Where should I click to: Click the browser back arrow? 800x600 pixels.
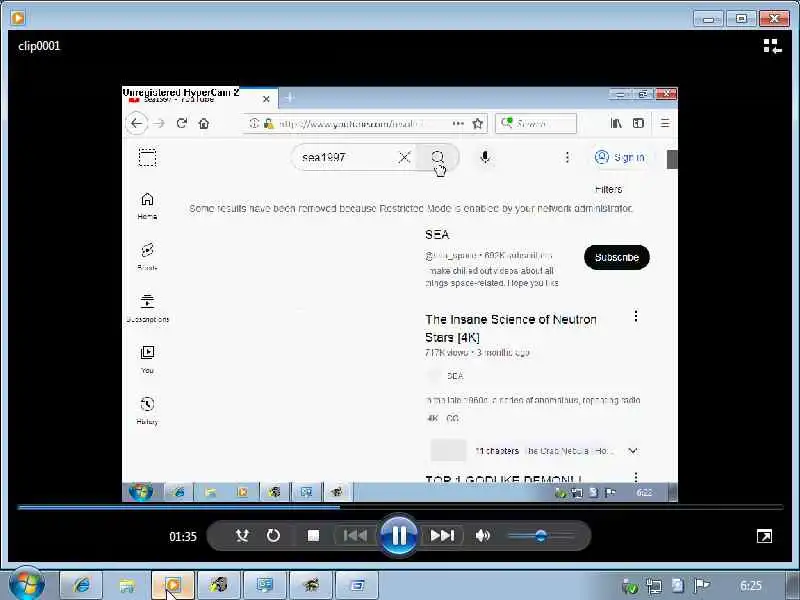(x=137, y=123)
